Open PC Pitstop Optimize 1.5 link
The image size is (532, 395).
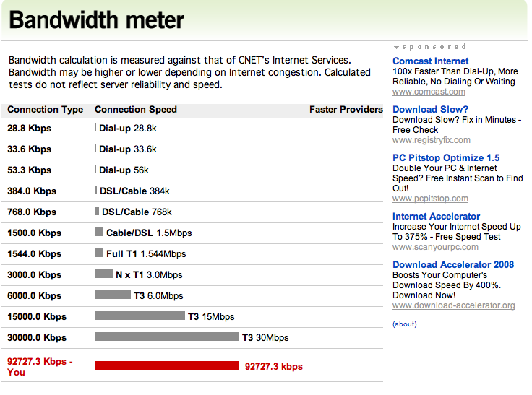(x=446, y=157)
